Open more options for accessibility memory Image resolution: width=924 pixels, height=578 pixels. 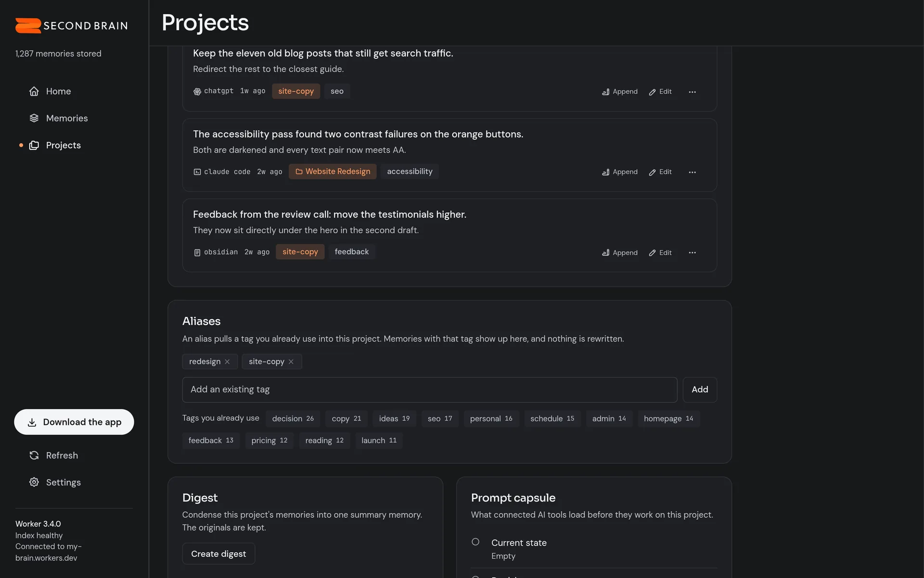click(x=692, y=172)
